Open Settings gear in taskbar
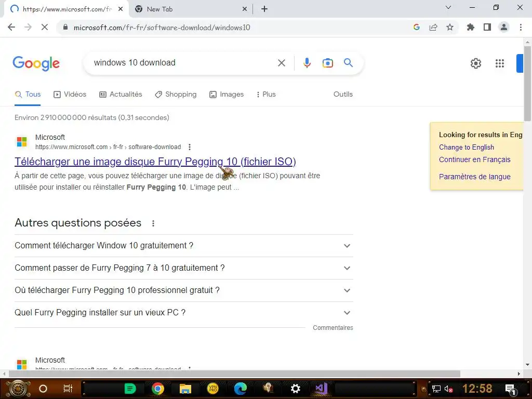 tap(296, 389)
